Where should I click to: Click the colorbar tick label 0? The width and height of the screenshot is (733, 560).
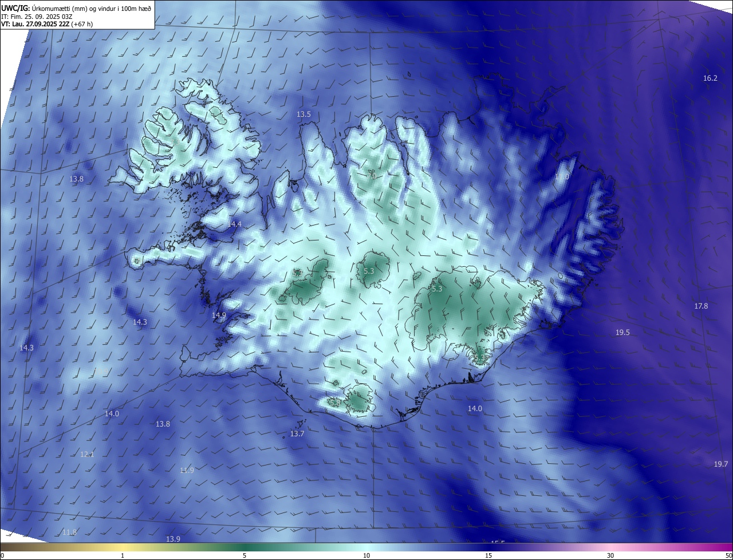click(2, 555)
